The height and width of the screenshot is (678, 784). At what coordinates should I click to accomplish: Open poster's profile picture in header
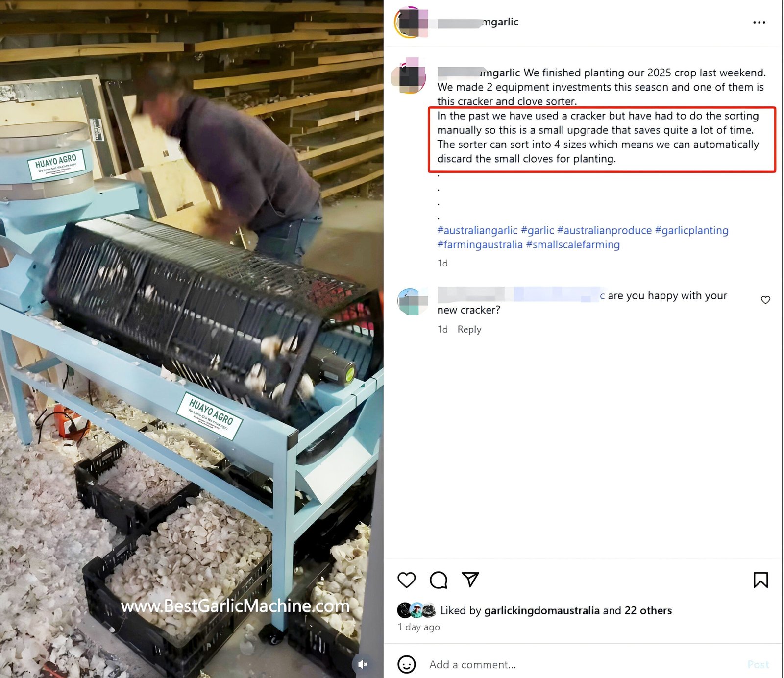pos(411,22)
